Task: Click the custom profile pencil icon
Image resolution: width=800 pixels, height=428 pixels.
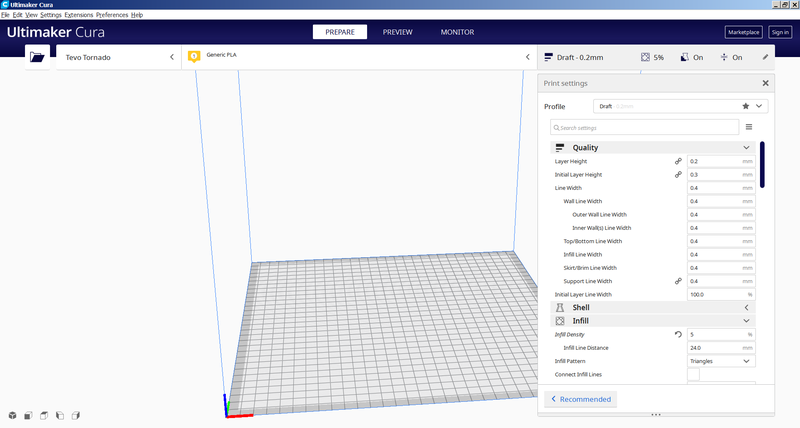Action: [x=765, y=57]
